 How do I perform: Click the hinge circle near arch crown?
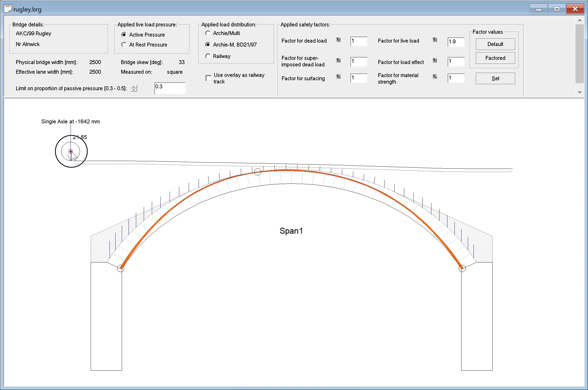258,172
